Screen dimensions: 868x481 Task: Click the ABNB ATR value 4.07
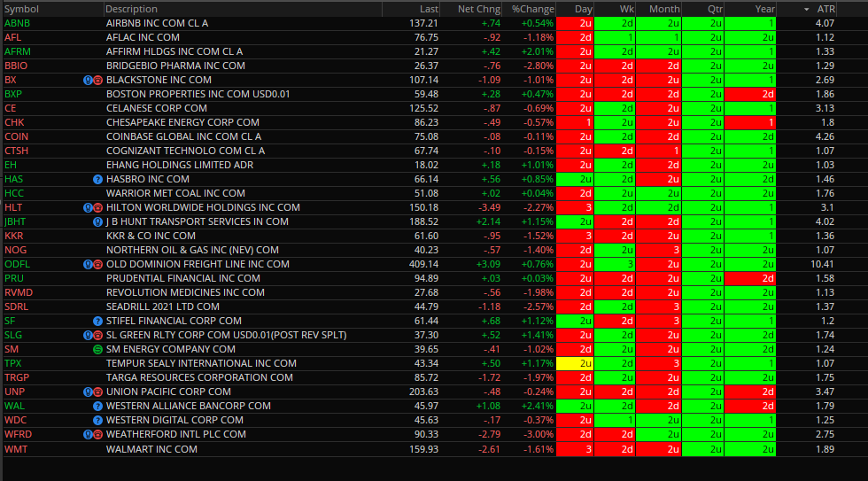point(825,23)
